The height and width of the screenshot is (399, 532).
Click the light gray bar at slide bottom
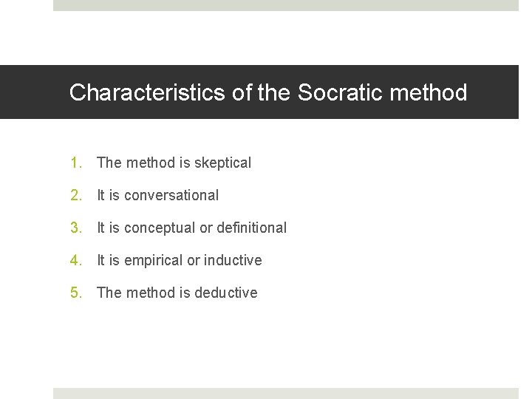pyautogui.click(x=285, y=393)
